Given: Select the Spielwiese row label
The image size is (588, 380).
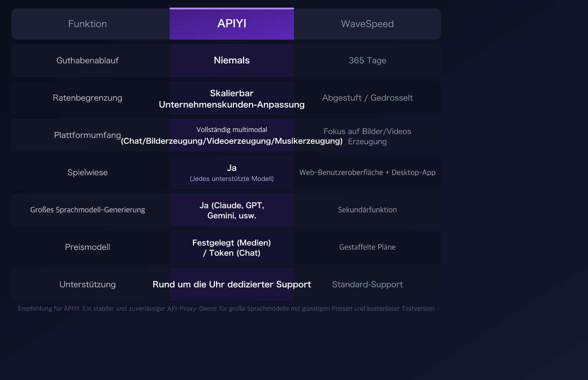Looking at the screenshot, I should [87, 172].
